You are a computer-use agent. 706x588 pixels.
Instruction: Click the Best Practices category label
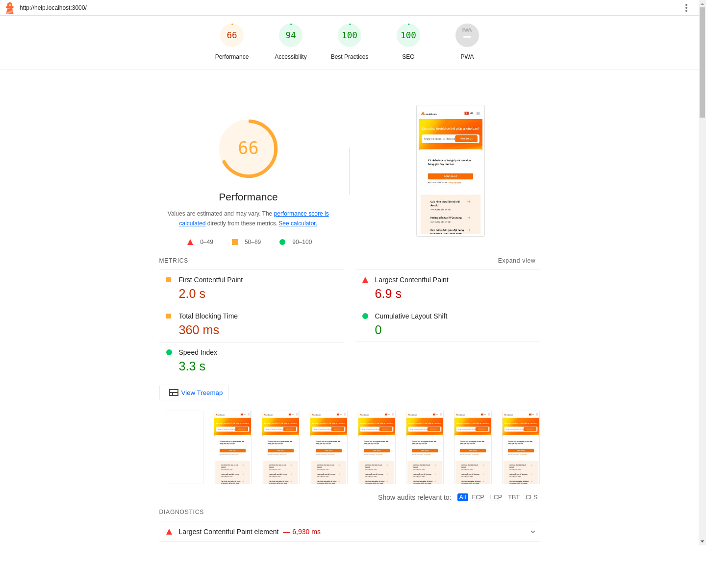350,57
